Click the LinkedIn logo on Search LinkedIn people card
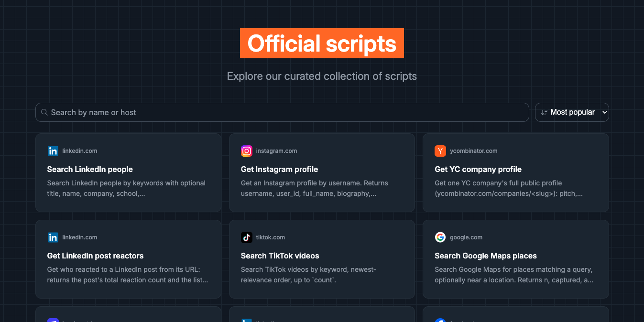This screenshot has width=644, height=322. (53, 151)
